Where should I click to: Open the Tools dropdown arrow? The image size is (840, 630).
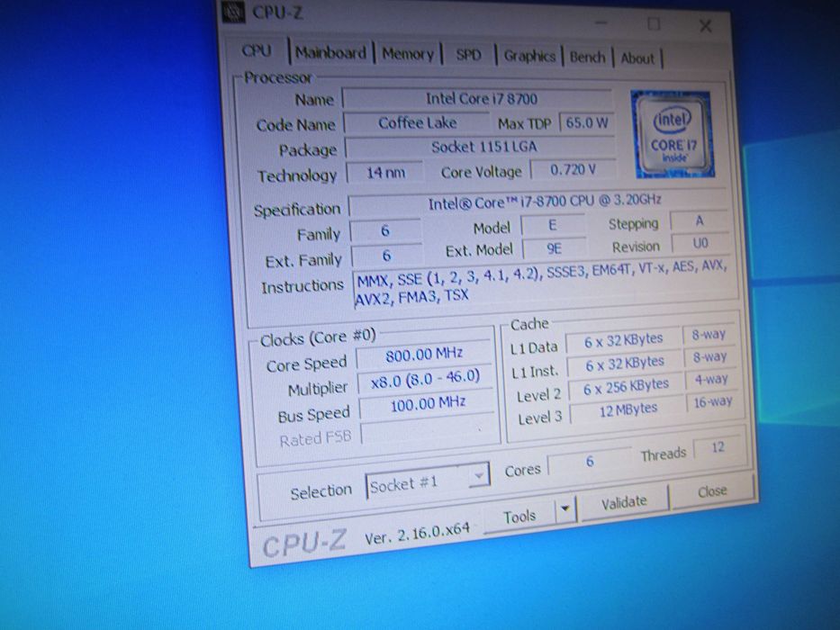[x=565, y=508]
